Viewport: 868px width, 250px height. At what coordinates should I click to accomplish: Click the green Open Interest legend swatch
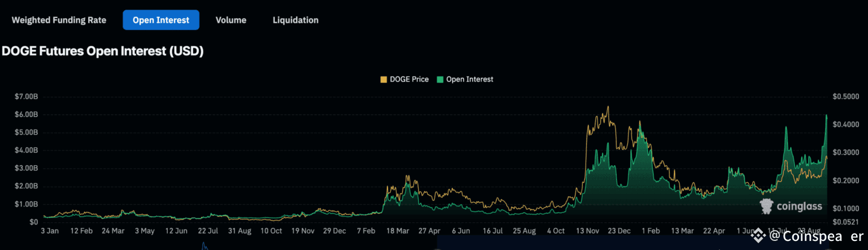tap(440, 79)
